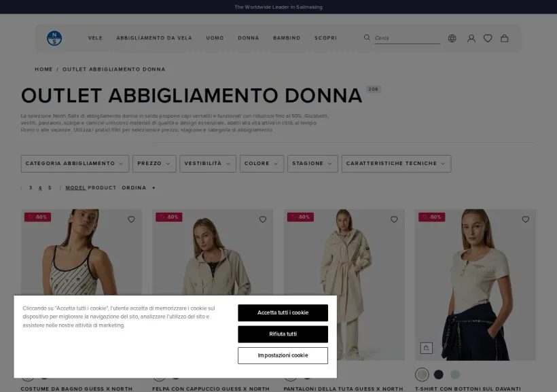Image resolution: width=557 pixels, height=392 pixels.
Task: Expand the Colore filter
Action: point(262,164)
